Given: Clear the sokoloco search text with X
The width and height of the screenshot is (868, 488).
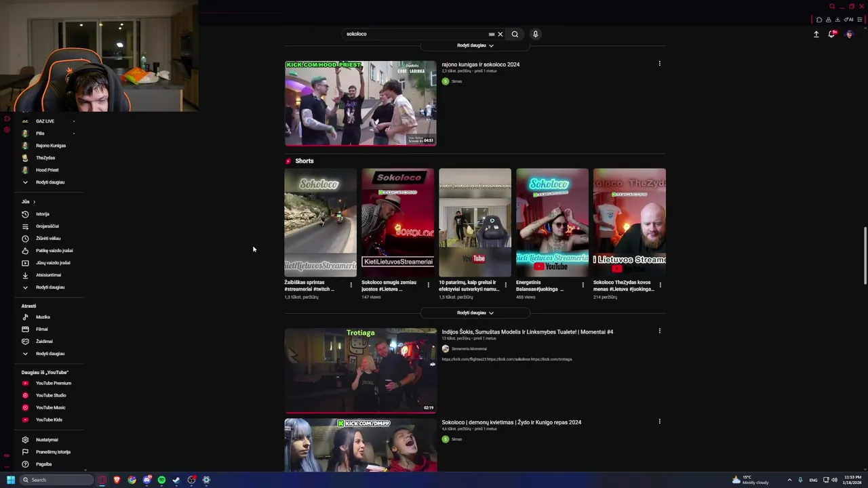Looking at the screenshot, I should coord(500,34).
